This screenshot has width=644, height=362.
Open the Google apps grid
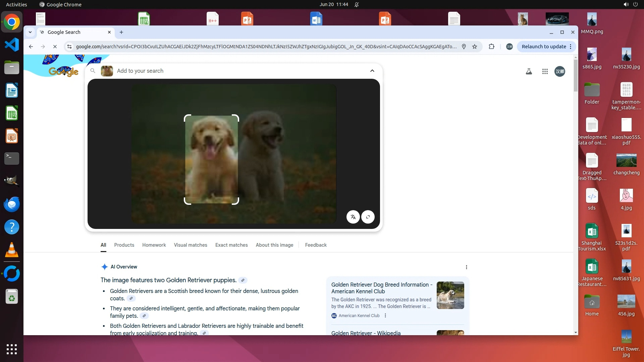pos(545,71)
